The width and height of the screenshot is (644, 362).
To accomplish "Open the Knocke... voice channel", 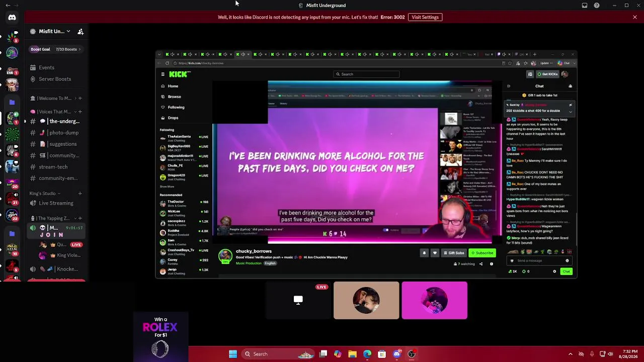I will 55,269.
